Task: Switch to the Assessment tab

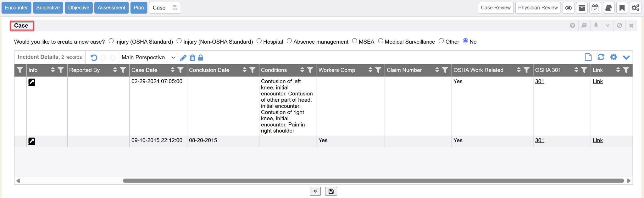Action: (111, 8)
